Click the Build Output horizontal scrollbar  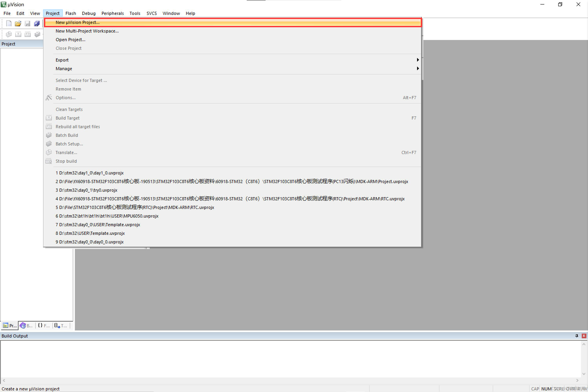coord(290,380)
